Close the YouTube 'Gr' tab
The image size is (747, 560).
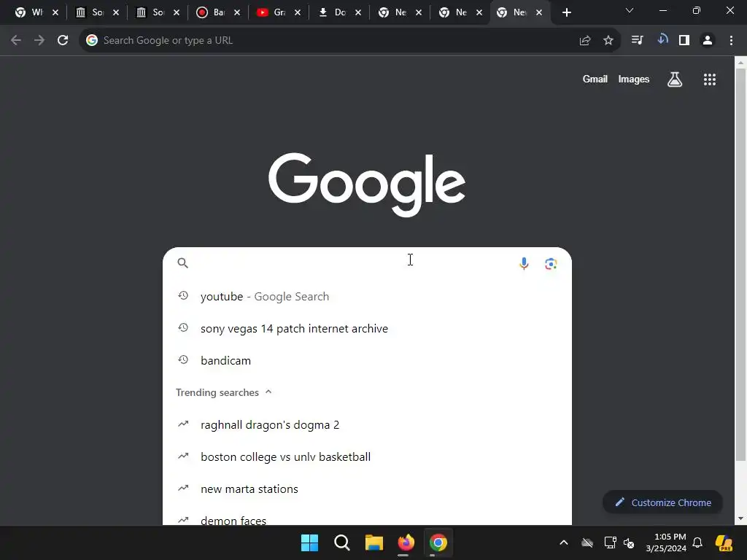(x=298, y=13)
